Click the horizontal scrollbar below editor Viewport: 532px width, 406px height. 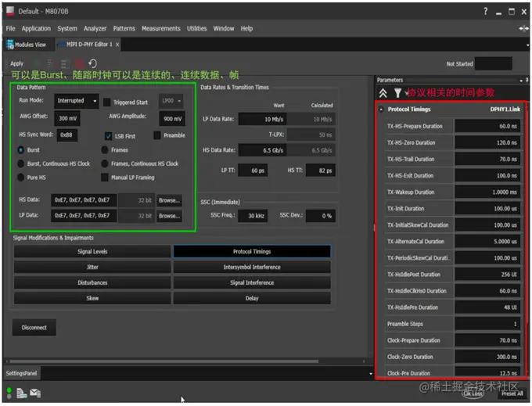tap(164, 361)
